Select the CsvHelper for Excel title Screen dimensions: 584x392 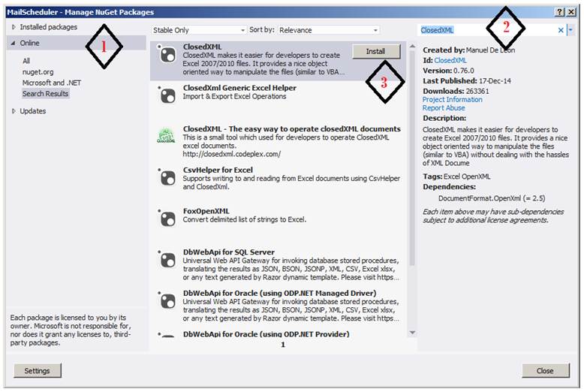[x=218, y=170]
